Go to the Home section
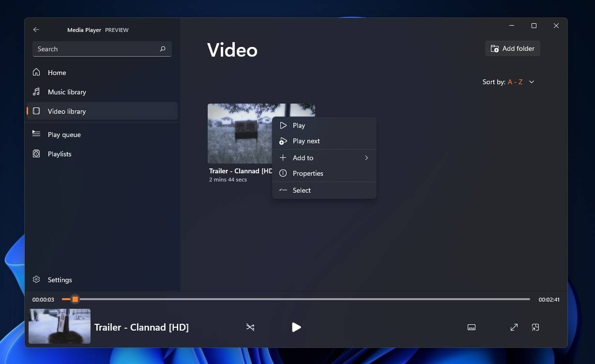 57,72
